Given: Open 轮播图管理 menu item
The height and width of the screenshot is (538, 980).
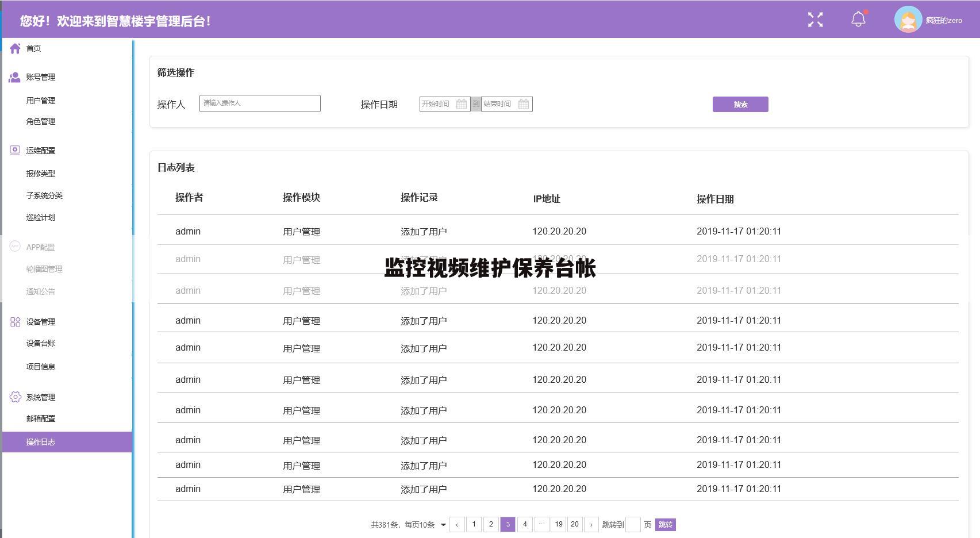Looking at the screenshot, I should (x=44, y=269).
